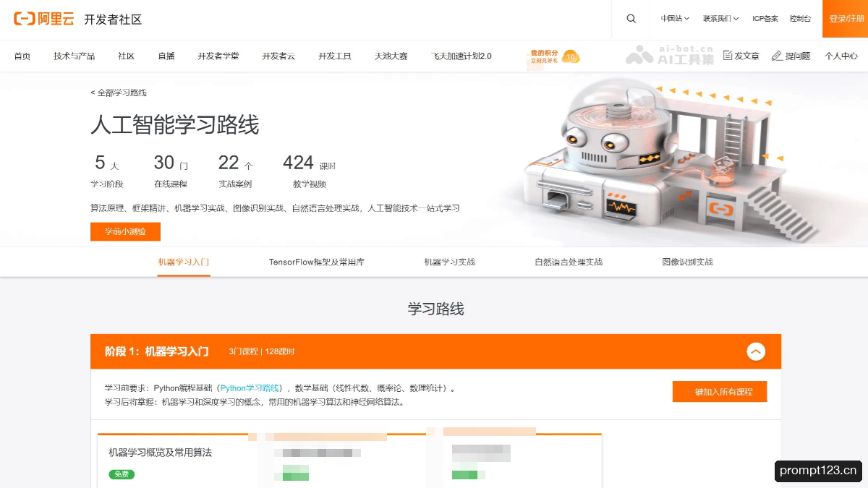
Task: Click 登录/注册 button
Action: (x=845, y=19)
